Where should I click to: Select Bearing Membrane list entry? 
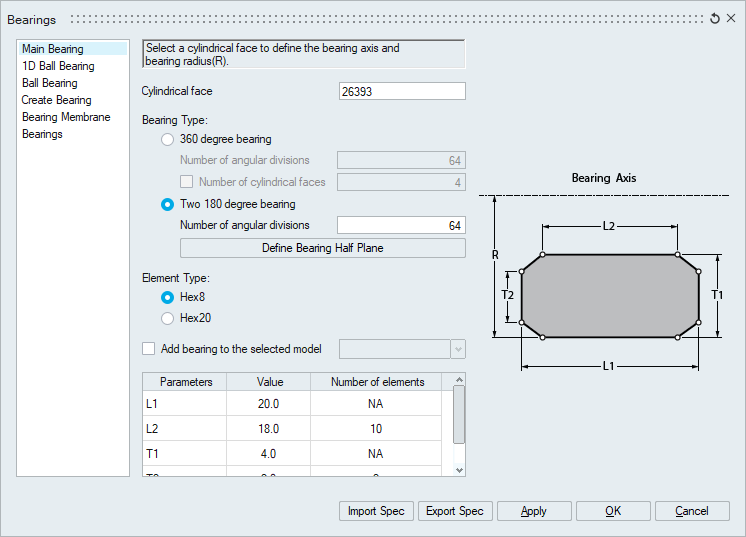coord(66,117)
